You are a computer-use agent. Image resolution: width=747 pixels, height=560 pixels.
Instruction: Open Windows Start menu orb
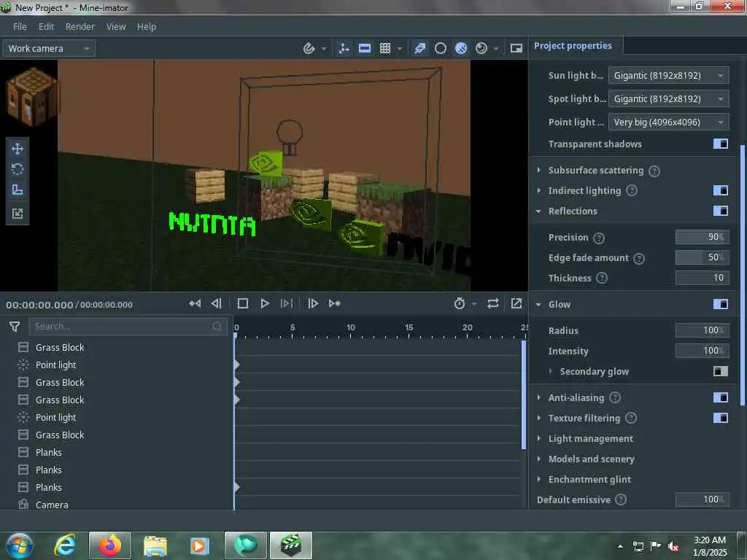click(20, 545)
